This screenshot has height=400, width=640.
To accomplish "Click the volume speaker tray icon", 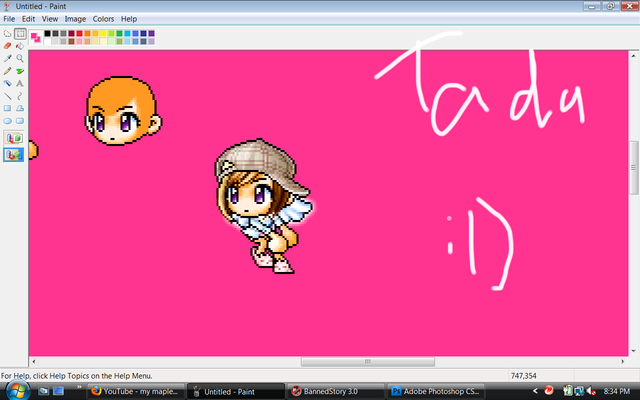I will point(591,391).
